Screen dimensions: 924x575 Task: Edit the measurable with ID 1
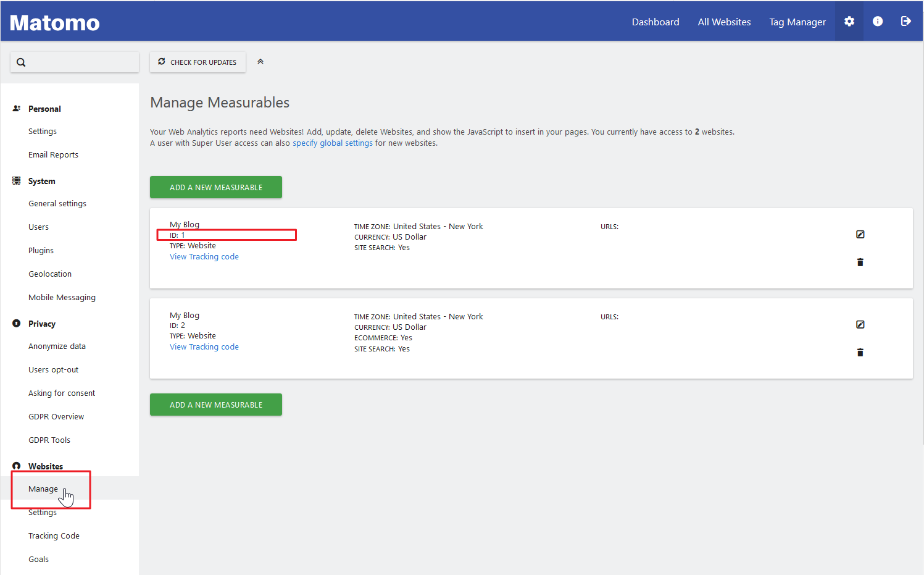(x=860, y=234)
